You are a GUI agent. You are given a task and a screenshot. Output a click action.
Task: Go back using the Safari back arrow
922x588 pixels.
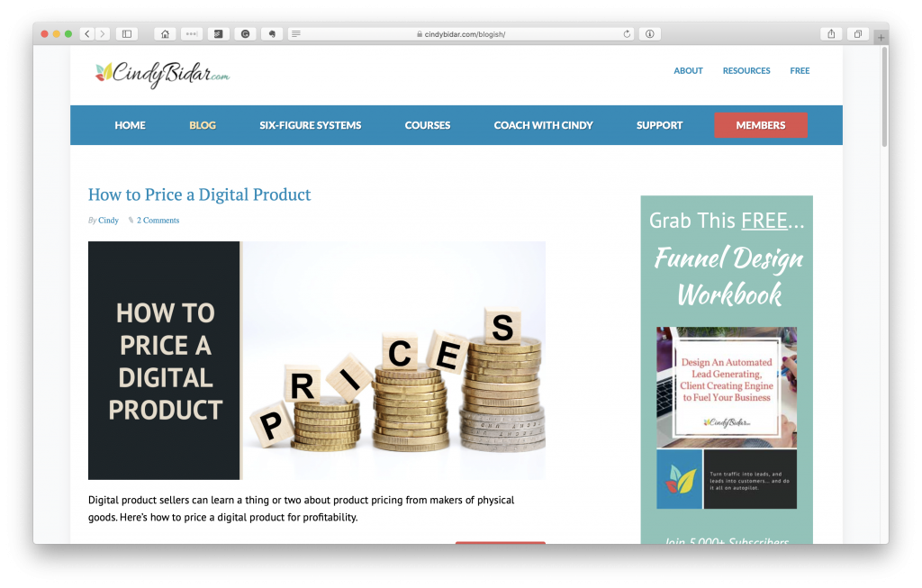(x=87, y=34)
